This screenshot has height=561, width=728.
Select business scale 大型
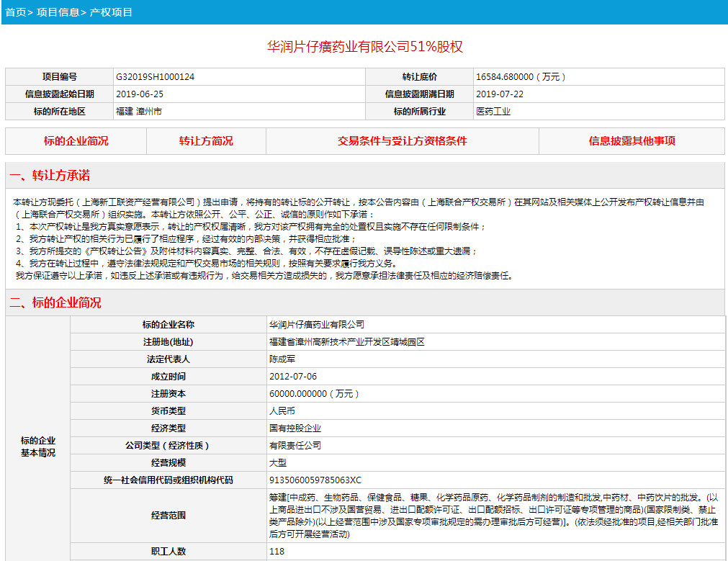(x=278, y=462)
